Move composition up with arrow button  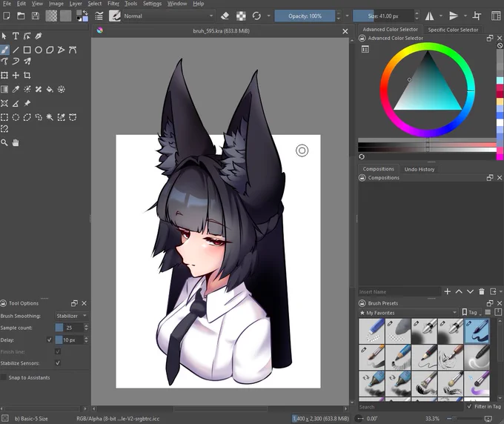[x=459, y=291]
